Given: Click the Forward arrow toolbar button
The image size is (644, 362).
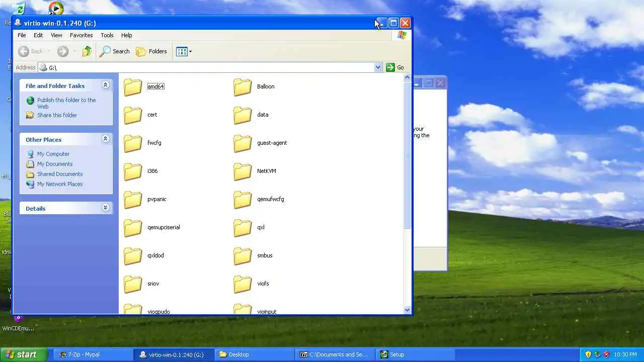Looking at the screenshot, I should tap(63, 51).
